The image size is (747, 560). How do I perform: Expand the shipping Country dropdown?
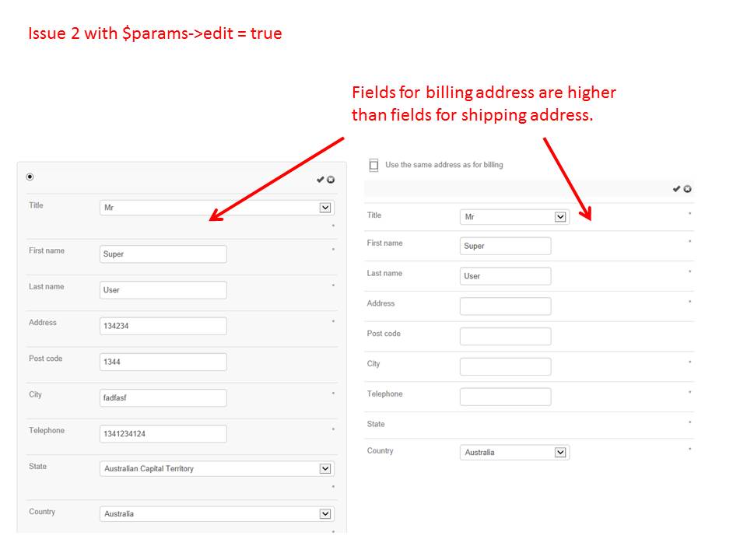(x=514, y=453)
